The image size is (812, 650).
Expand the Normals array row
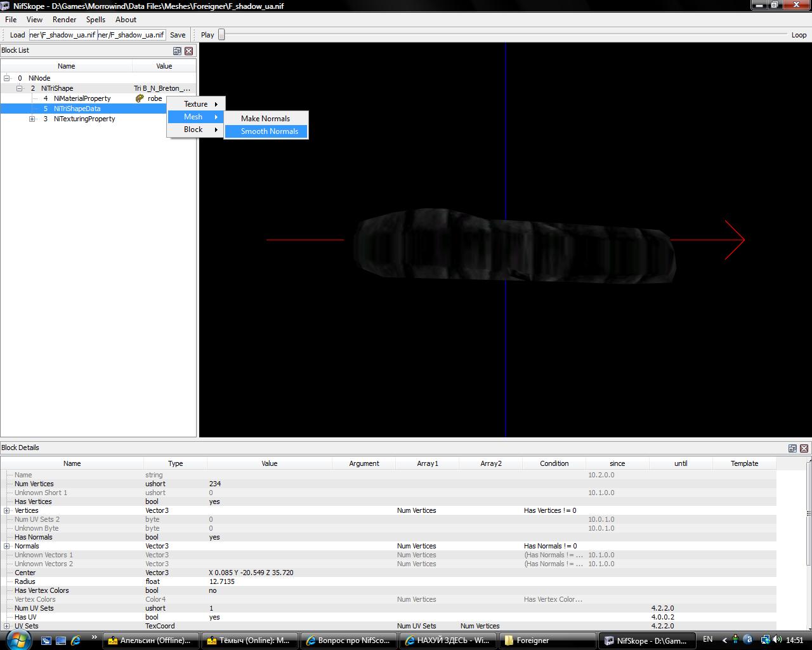[x=7, y=546]
